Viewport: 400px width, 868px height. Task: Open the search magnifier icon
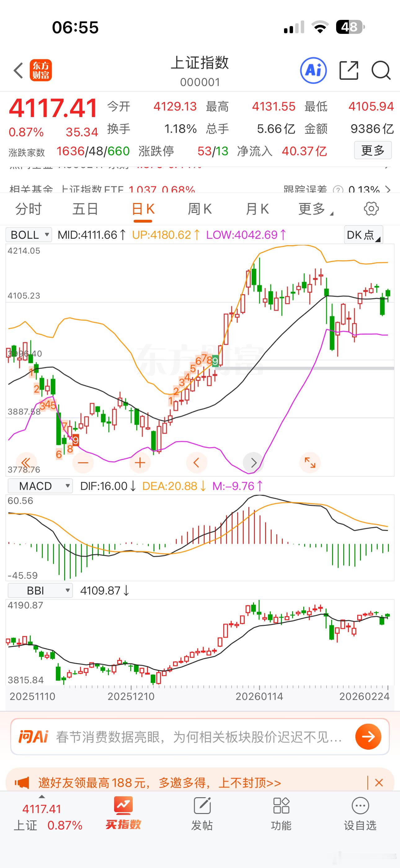[x=381, y=70]
